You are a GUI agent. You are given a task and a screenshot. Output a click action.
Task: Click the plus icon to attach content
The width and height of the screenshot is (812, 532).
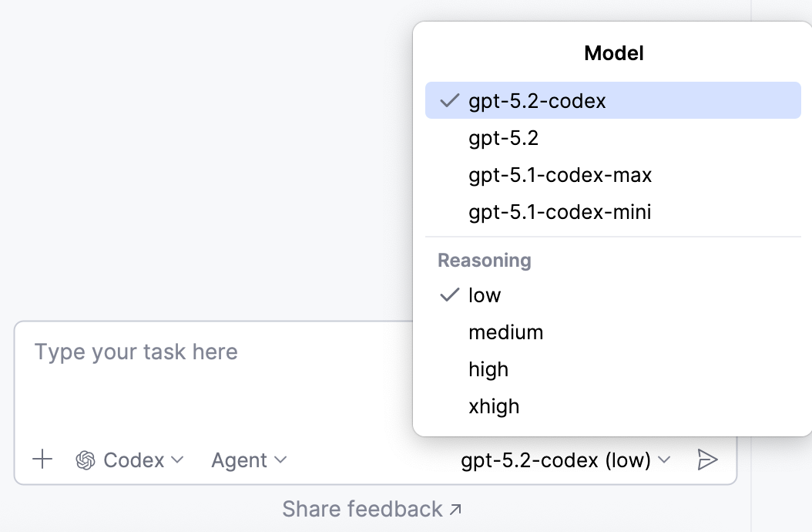(x=42, y=460)
